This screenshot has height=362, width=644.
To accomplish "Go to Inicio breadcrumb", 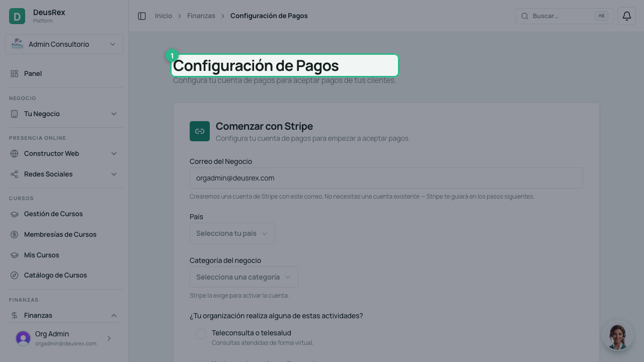I will [x=164, y=16].
